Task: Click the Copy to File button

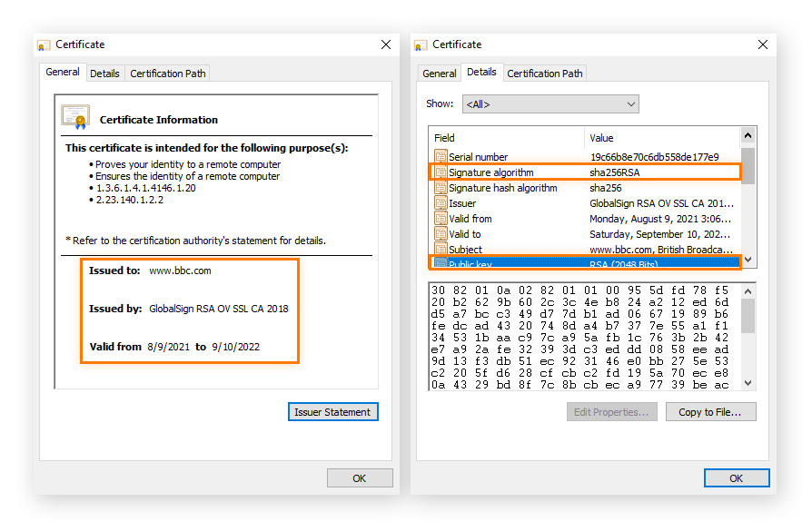Action: (710, 412)
